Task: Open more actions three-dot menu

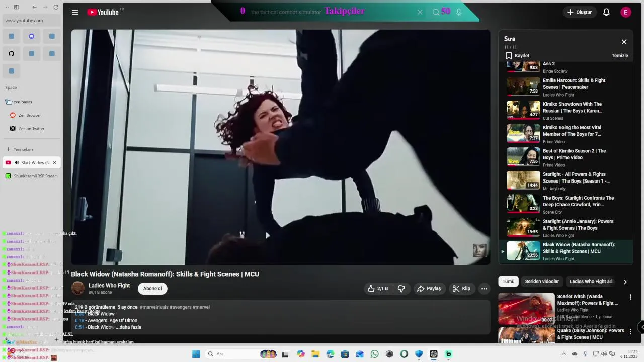Action: pos(484,289)
